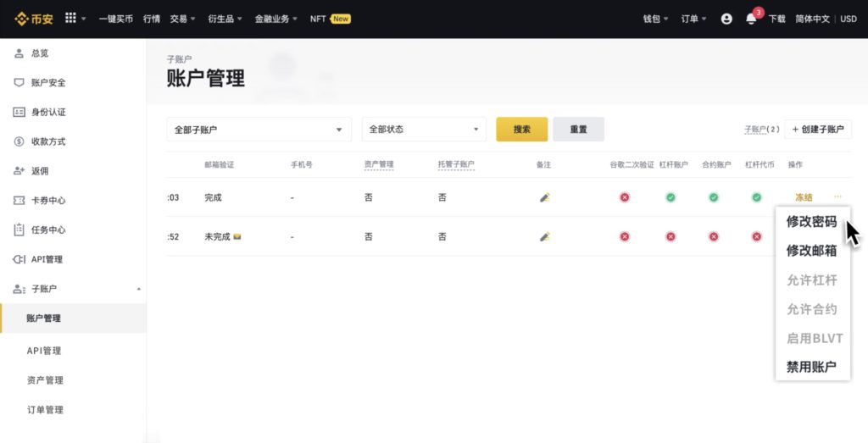The height and width of the screenshot is (443, 868).
Task: Open the user profile icon
Action: 726,19
